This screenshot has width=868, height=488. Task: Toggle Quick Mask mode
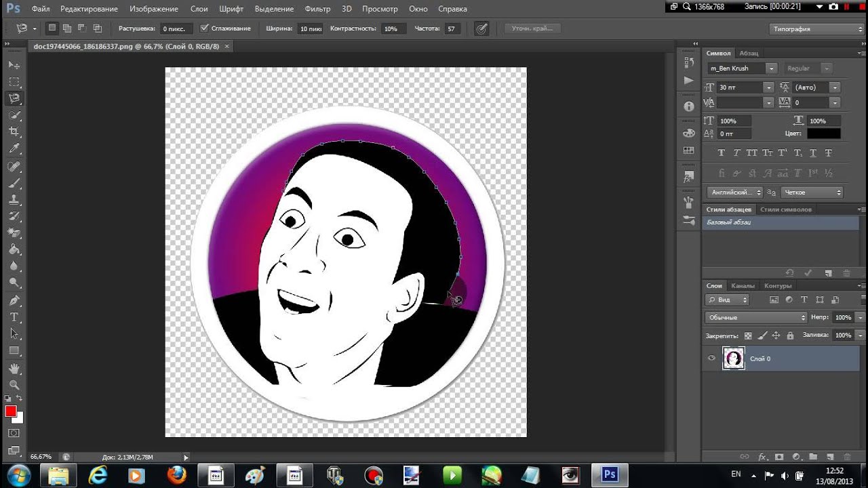(x=14, y=432)
